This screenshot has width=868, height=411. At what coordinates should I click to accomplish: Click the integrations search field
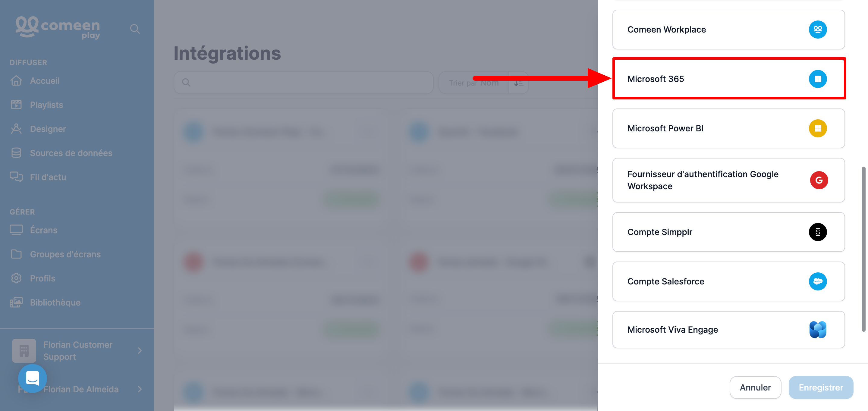tap(303, 83)
